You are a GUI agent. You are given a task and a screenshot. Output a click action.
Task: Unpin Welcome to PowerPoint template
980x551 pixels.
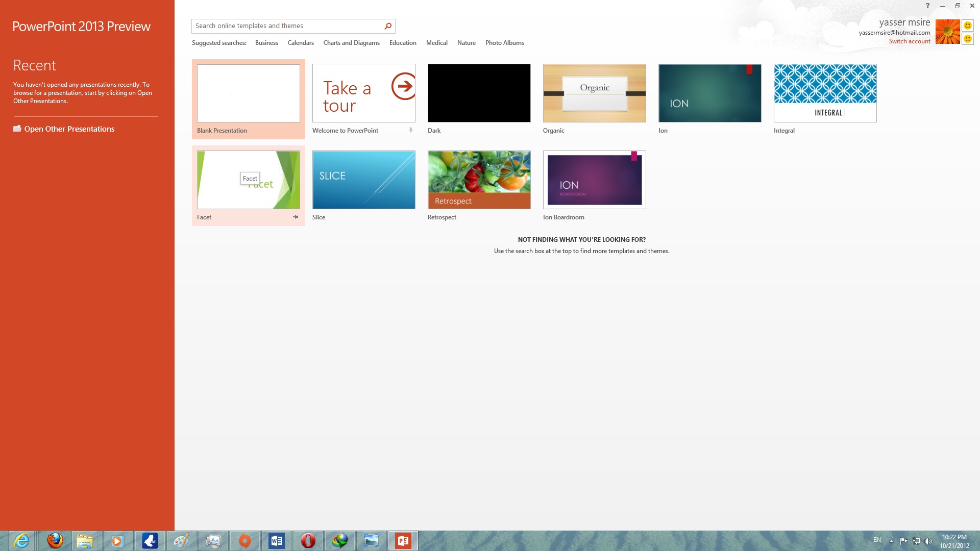pos(411,131)
